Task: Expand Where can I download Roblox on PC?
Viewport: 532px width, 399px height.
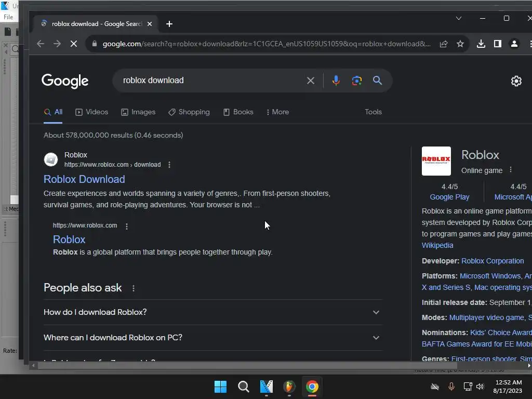Action: [x=212, y=338]
